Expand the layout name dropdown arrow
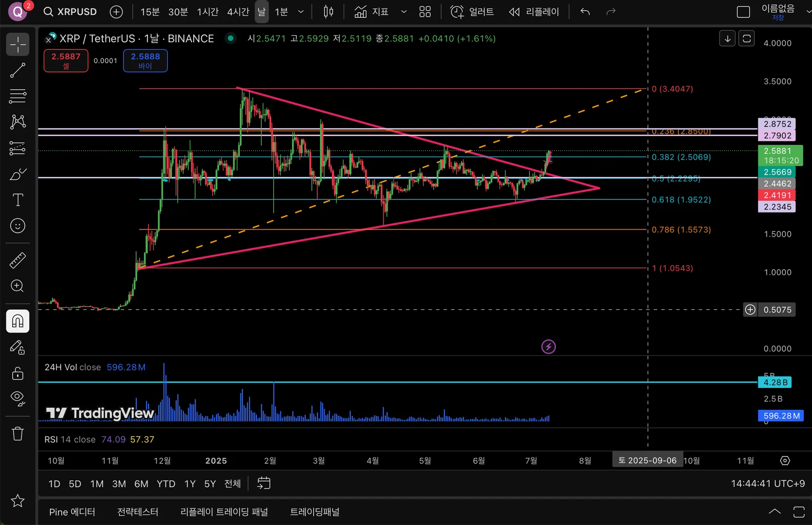812x525 pixels. [808, 12]
